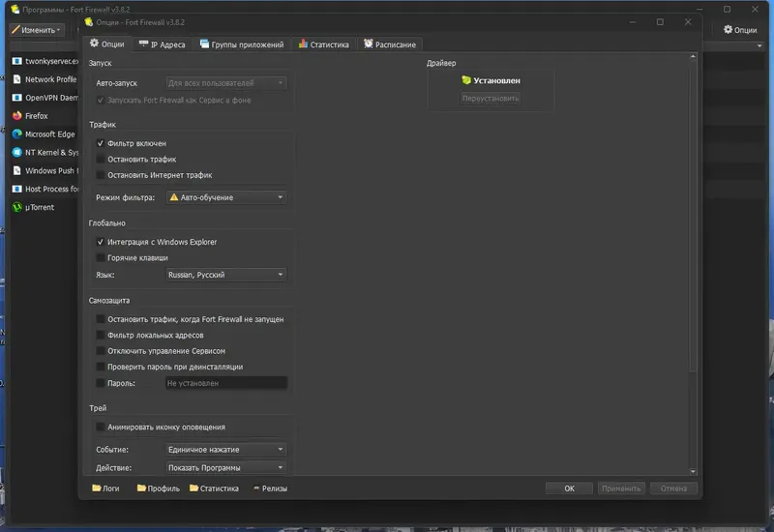Click the Установлен driver status text
This screenshot has width=774, height=532.
click(496, 80)
